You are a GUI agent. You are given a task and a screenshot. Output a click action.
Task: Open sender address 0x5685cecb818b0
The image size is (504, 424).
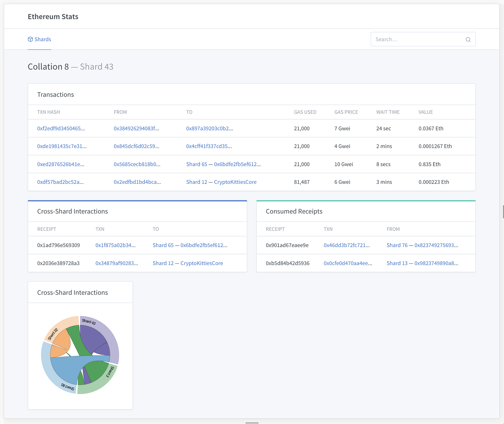pyautogui.click(x=137, y=164)
